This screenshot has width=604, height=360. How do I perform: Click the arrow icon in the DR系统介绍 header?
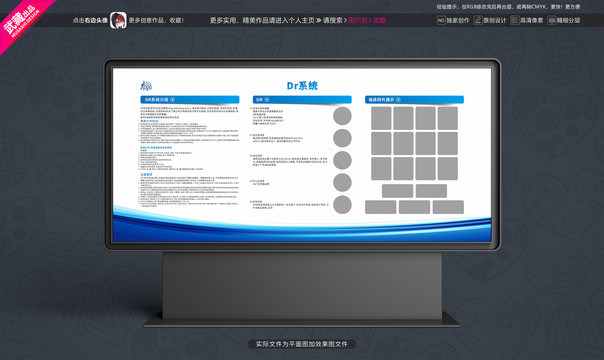pos(173,100)
